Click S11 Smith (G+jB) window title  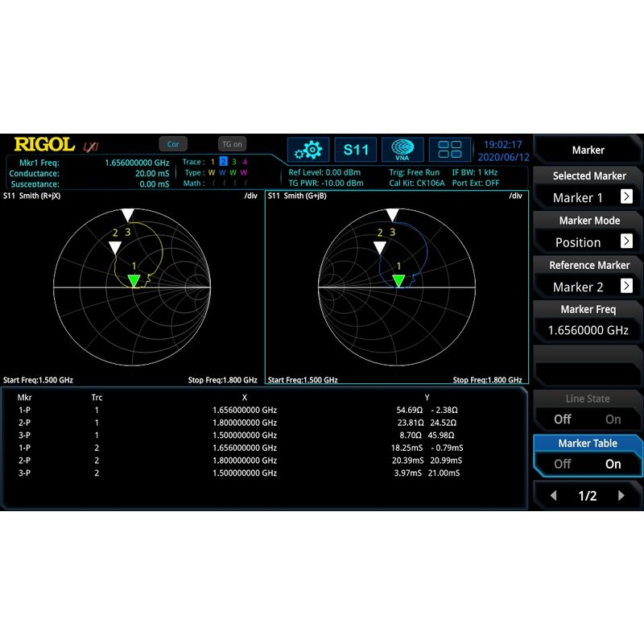297,196
